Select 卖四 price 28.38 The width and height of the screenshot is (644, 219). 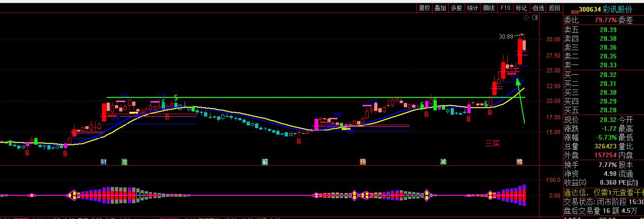click(x=608, y=39)
